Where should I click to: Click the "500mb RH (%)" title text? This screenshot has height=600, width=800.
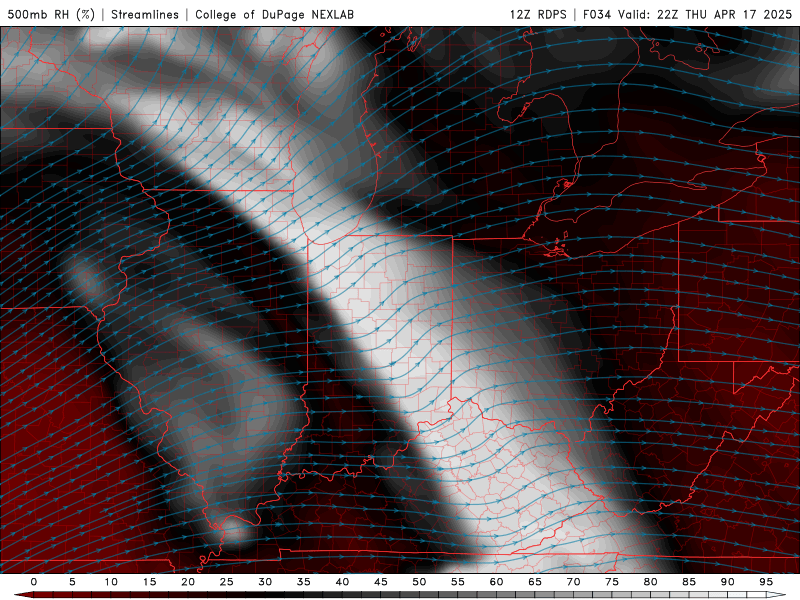[51, 14]
